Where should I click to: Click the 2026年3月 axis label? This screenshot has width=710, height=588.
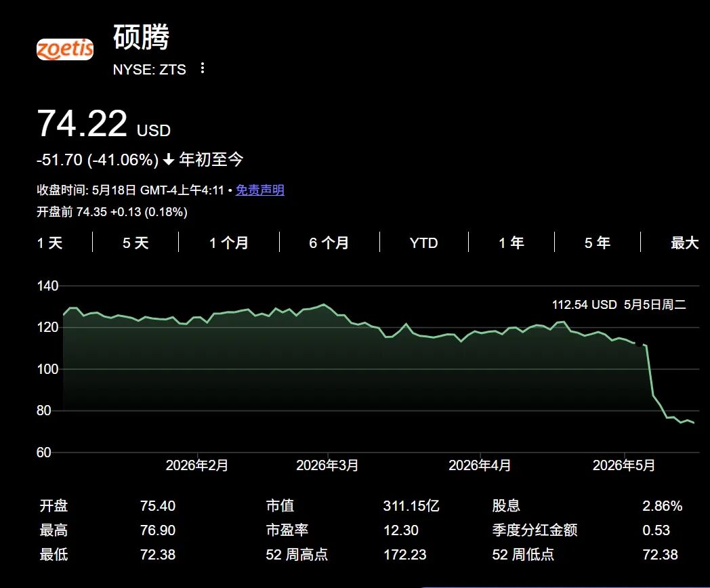tap(327, 465)
